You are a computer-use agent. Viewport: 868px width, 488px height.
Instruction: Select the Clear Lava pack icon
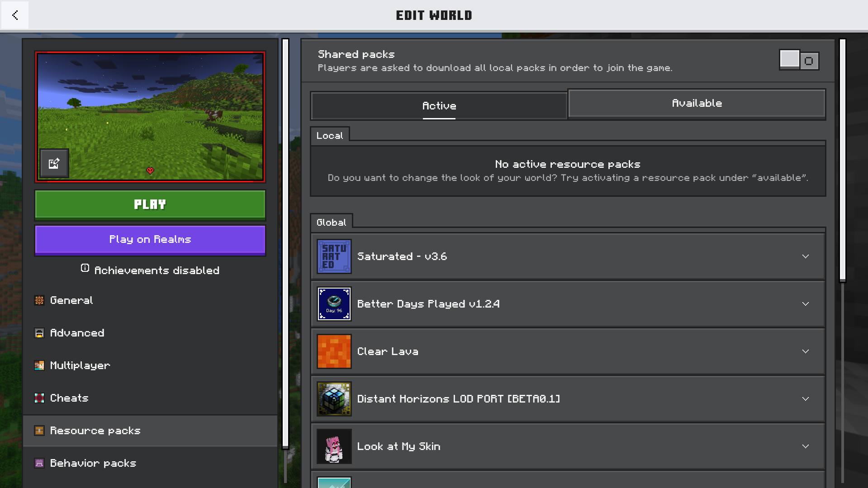pyautogui.click(x=334, y=351)
